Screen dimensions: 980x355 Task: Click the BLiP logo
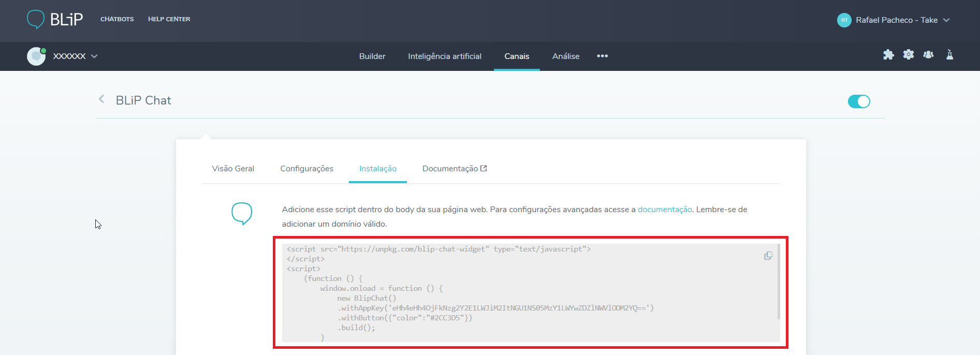click(55, 19)
